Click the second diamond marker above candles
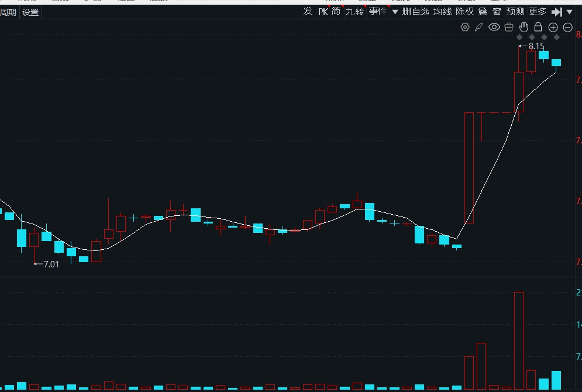This screenshot has height=392, width=582. 532,37
